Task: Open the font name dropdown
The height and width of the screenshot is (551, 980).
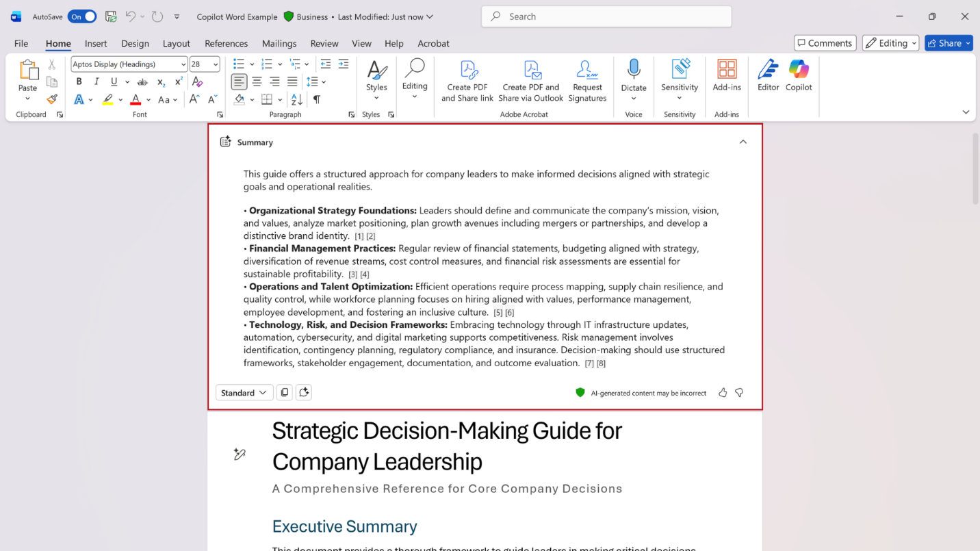Action: (183, 64)
